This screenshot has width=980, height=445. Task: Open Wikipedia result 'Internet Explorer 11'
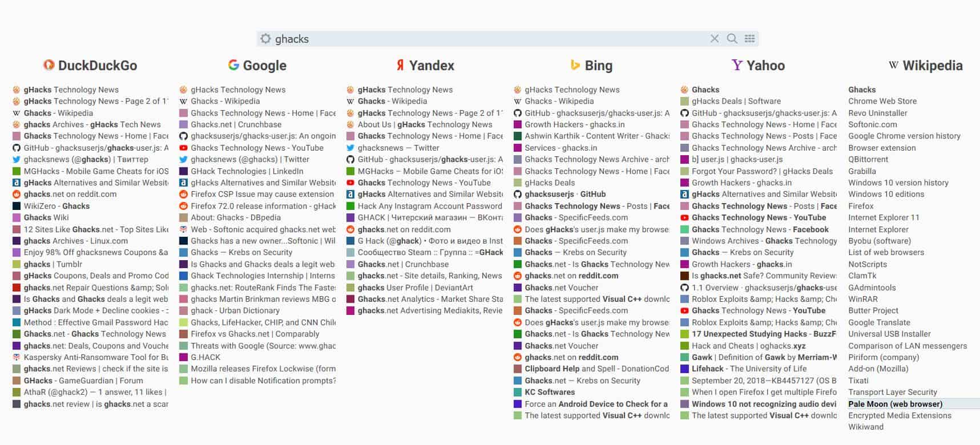pos(884,217)
